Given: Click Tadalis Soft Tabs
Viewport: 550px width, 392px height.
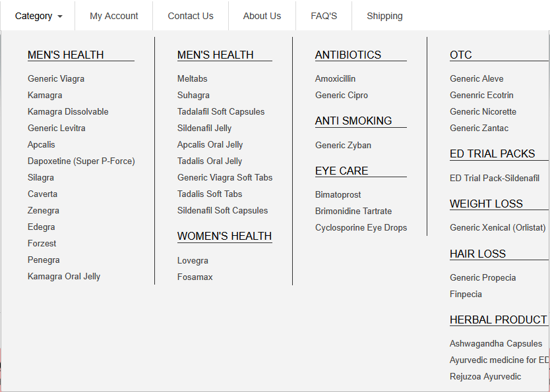Looking at the screenshot, I should point(210,194).
